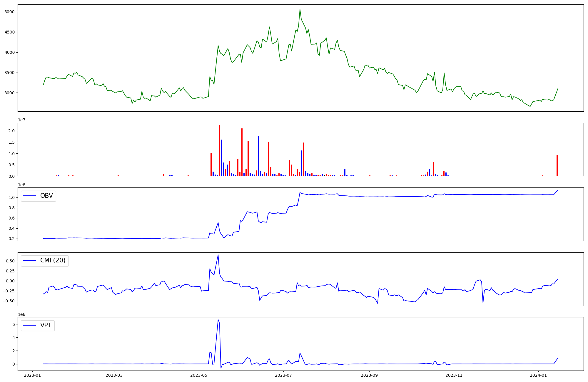Click the 3000 price axis tick label

click(9, 93)
